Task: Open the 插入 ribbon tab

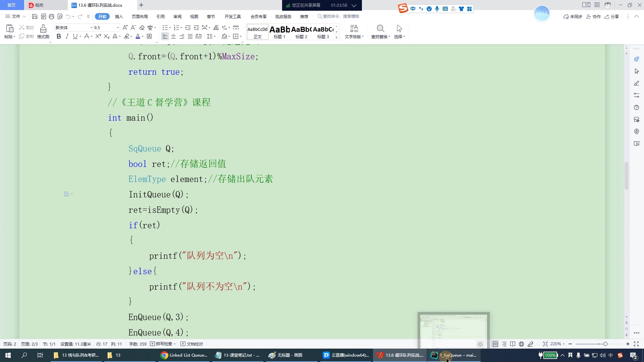Action: [x=119, y=16]
